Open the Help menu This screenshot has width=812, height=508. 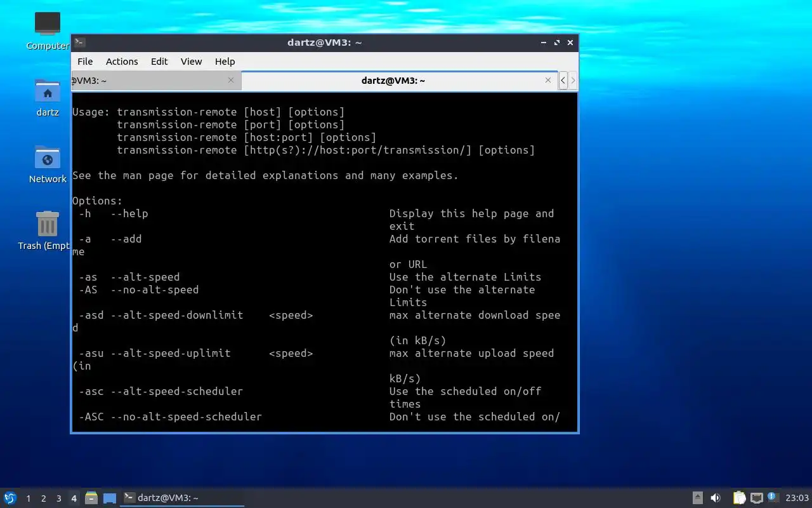[x=225, y=62]
